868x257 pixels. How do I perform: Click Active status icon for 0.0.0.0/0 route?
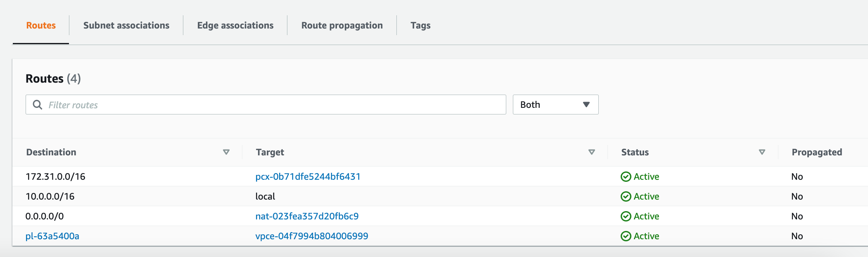[626, 217]
